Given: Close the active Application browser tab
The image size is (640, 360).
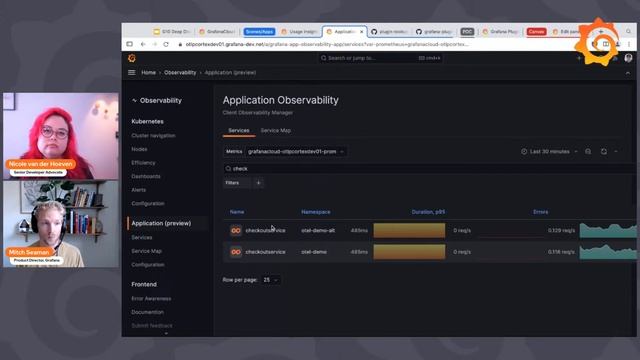Looking at the screenshot, I should [x=361, y=31].
